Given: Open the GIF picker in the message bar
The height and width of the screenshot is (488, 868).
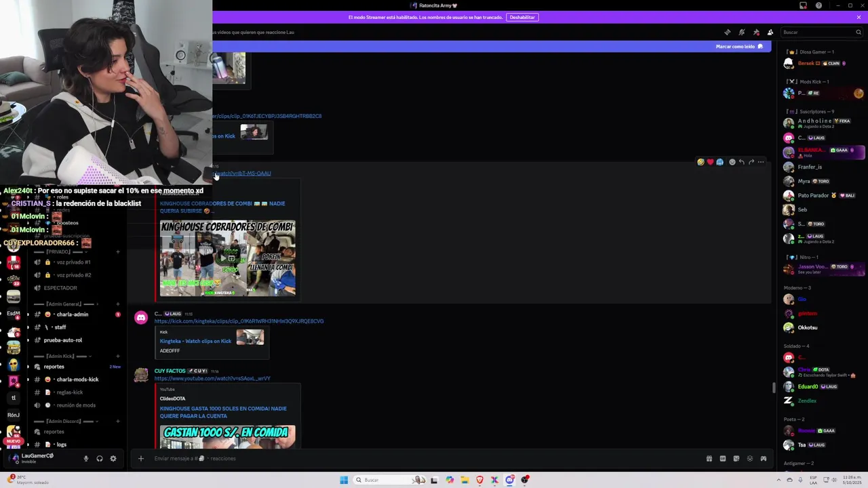Looking at the screenshot, I should 723,458.
